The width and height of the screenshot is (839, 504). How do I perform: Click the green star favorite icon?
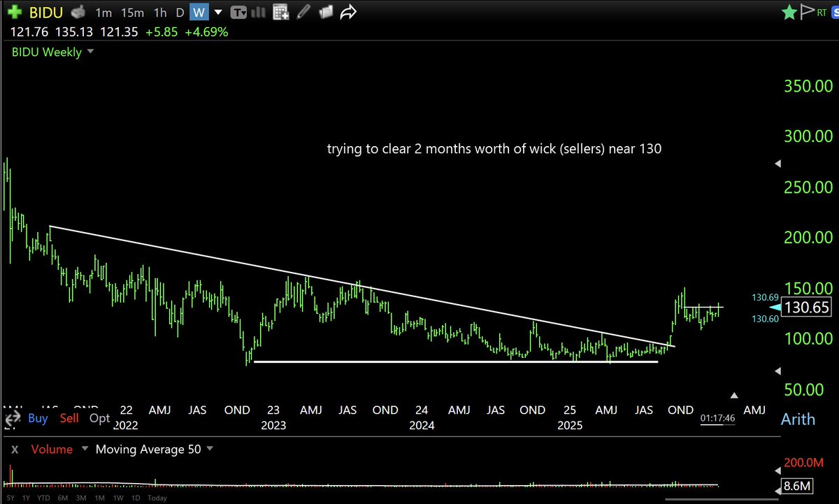pos(789,12)
